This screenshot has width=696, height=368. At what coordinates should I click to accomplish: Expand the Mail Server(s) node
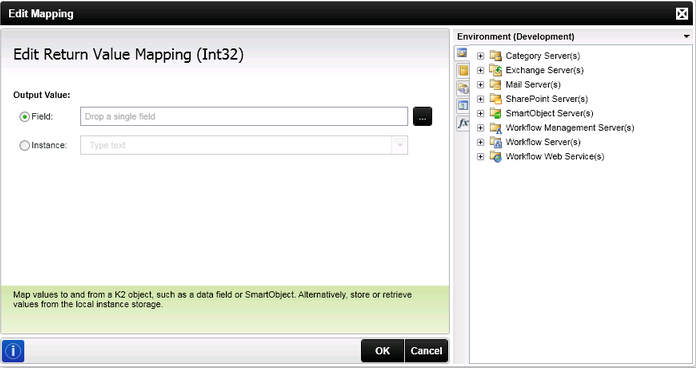pos(480,84)
